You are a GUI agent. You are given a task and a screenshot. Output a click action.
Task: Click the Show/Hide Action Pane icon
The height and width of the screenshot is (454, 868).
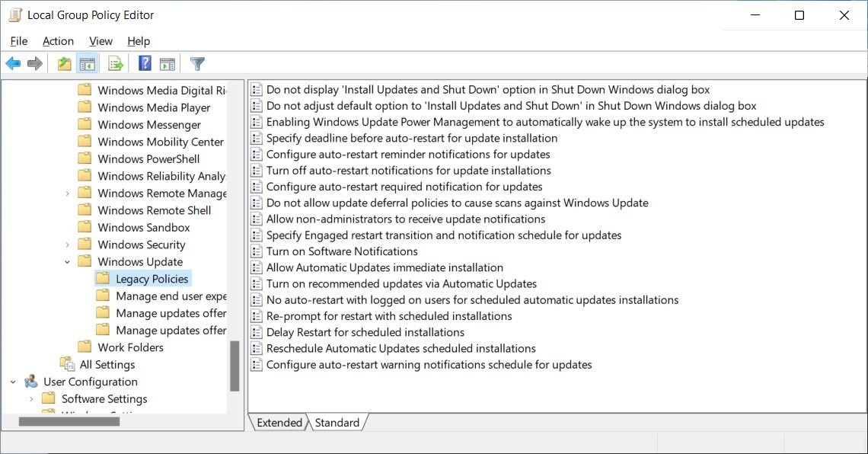[x=167, y=63]
